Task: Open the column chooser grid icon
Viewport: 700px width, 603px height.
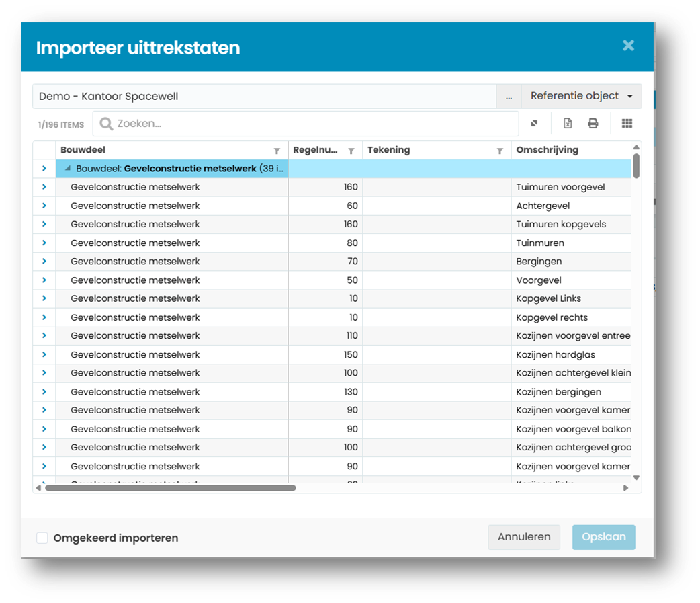Action: 627,124
